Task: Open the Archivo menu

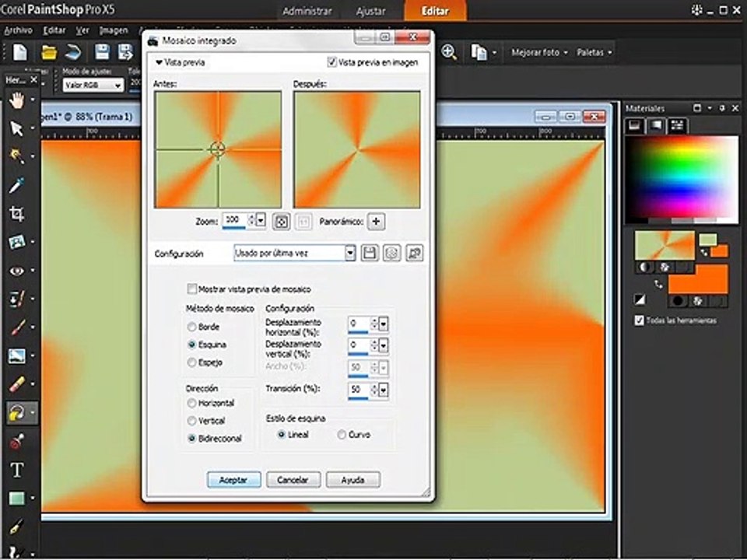Action: pyautogui.click(x=18, y=30)
